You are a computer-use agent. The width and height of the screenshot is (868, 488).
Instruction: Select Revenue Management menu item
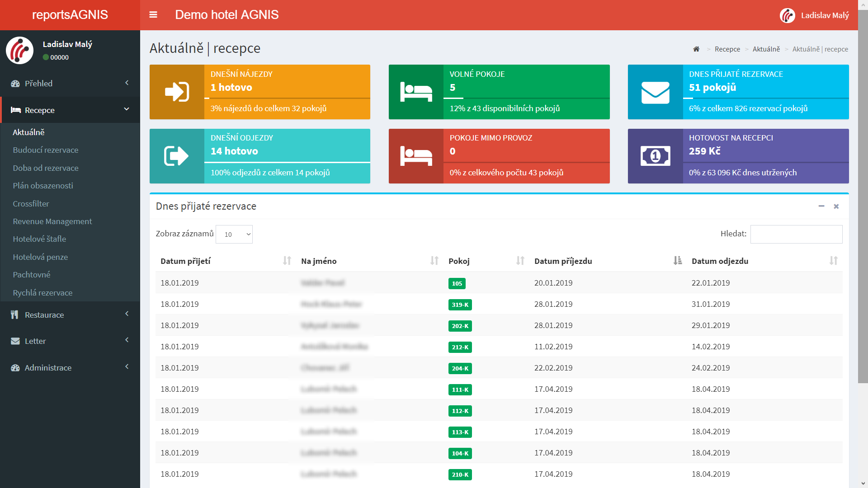[x=52, y=221]
